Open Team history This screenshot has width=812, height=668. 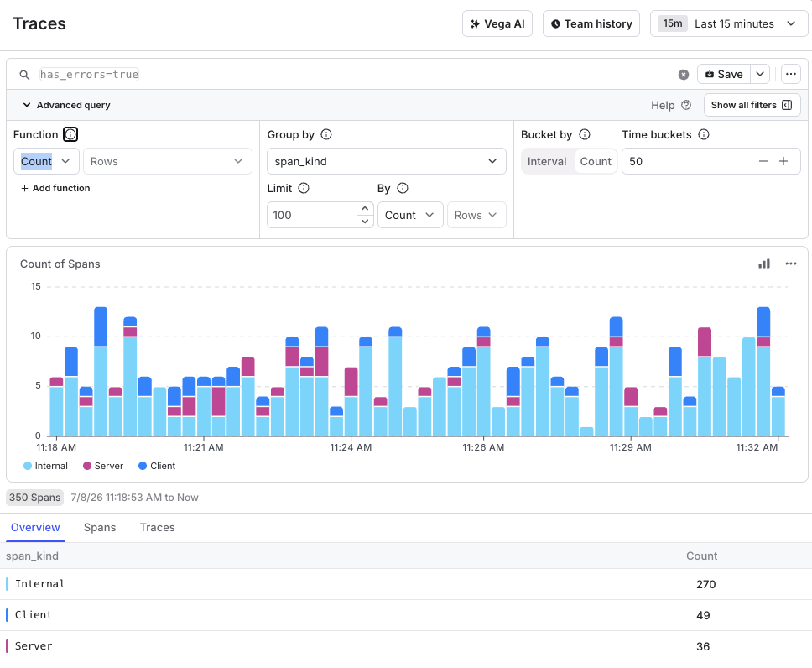tap(591, 23)
